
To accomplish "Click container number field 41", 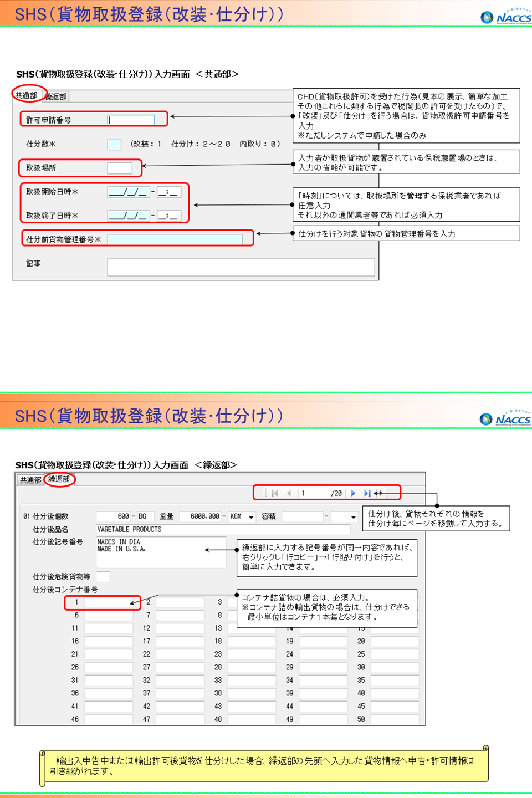I will (x=109, y=707).
